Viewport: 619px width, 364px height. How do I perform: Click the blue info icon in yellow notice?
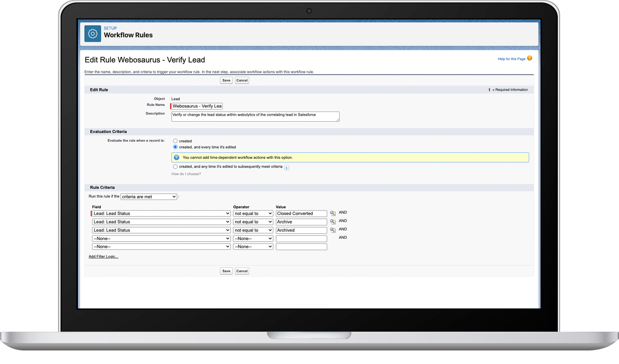[177, 158]
